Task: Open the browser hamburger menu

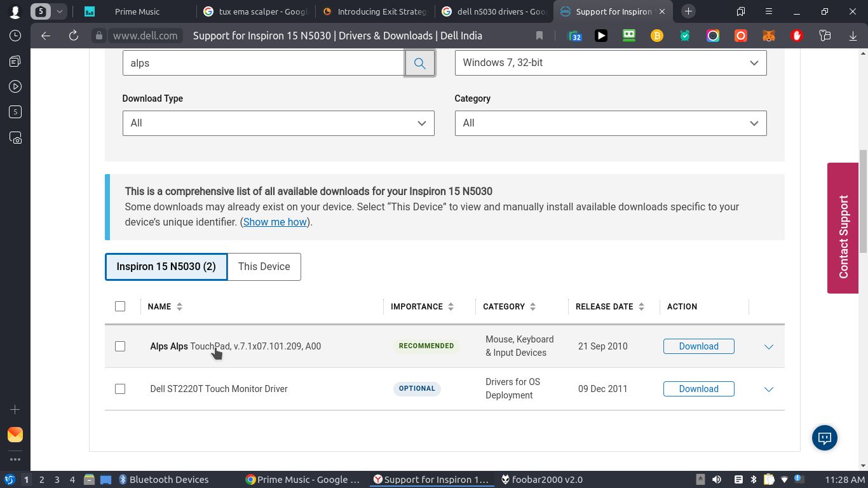Action: pyautogui.click(x=769, y=11)
